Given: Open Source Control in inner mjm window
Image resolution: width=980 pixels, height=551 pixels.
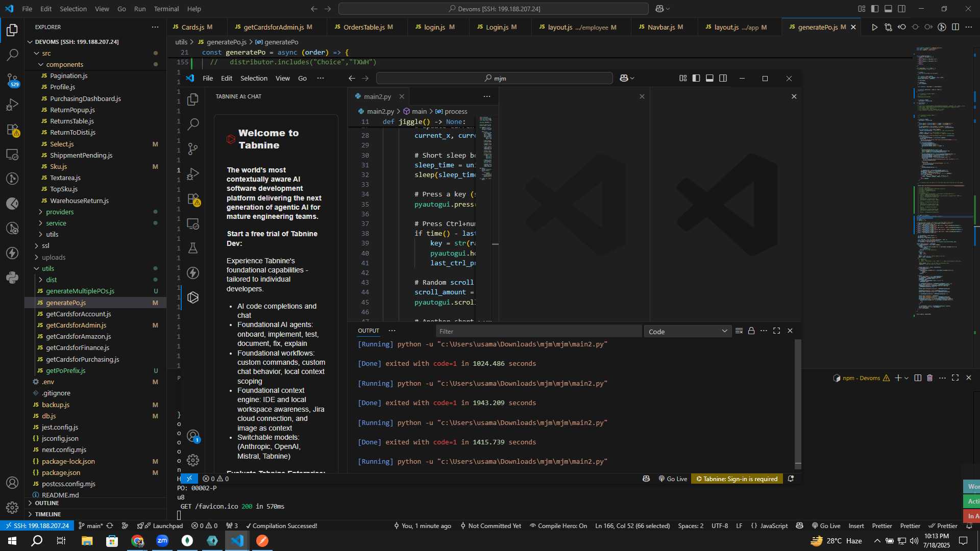Looking at the screenshot, I should coord(193,149).
